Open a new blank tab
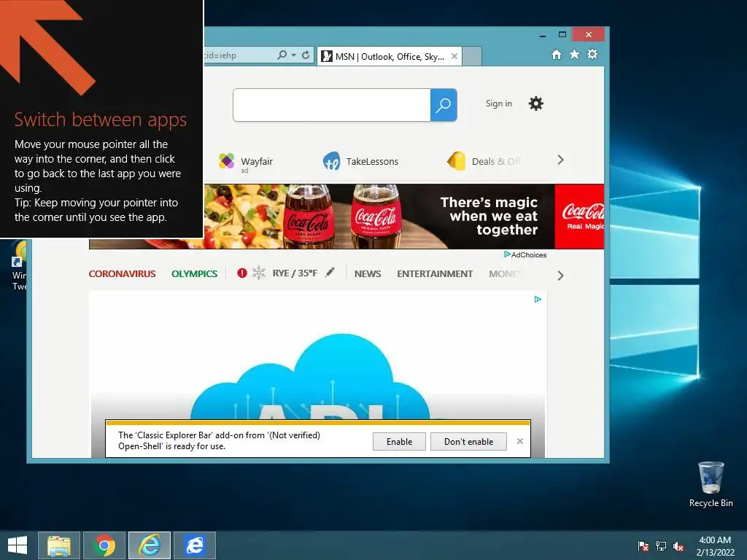Viewport: 747px width, 560px height. [472, 56]
